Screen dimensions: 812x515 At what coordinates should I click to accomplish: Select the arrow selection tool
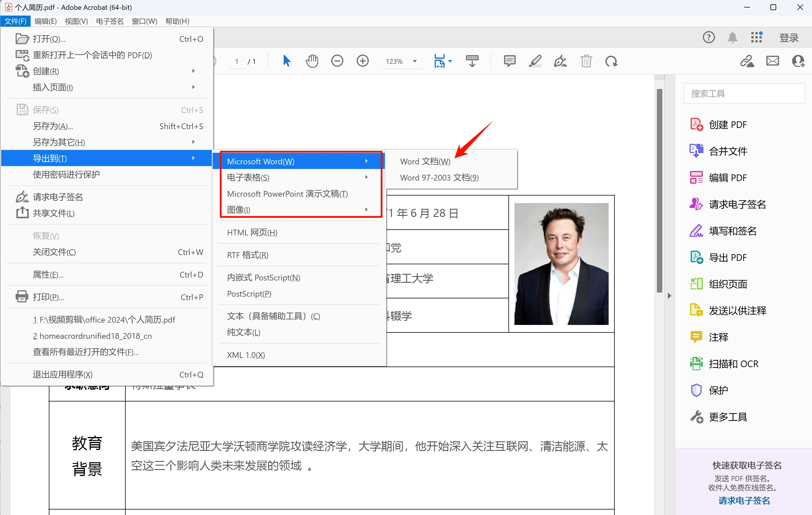click(287, 61)
